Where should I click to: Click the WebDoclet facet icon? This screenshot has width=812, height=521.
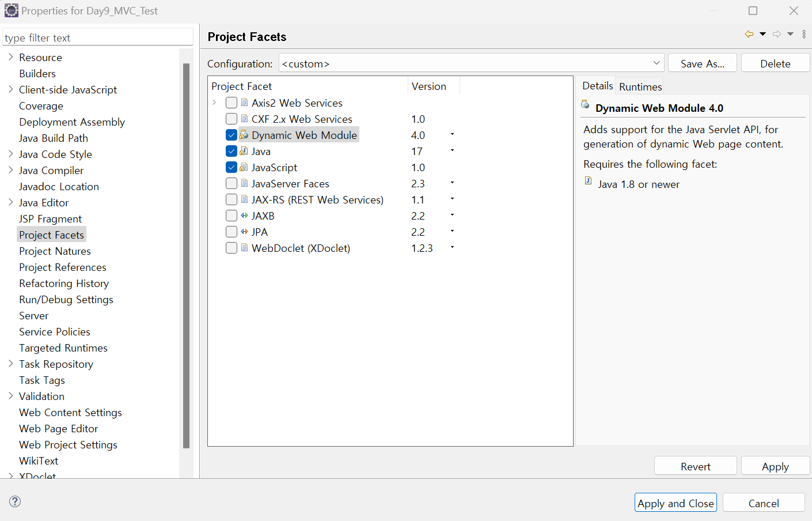point(244,248)
